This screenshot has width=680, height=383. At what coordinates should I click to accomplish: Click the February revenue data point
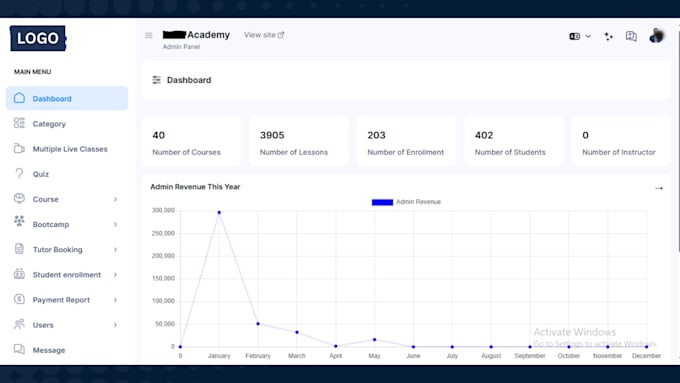click(x=258, y=324)
